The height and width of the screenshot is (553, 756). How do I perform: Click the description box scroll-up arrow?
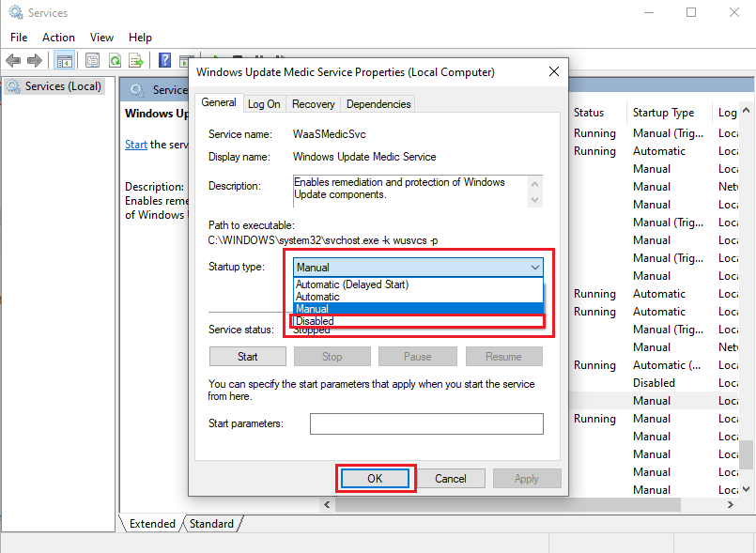tap(534, 184)
